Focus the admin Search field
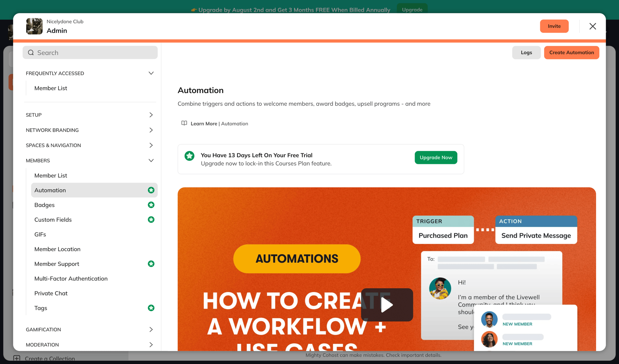Viewport: 619px width, 364px height. coord(90,53)
